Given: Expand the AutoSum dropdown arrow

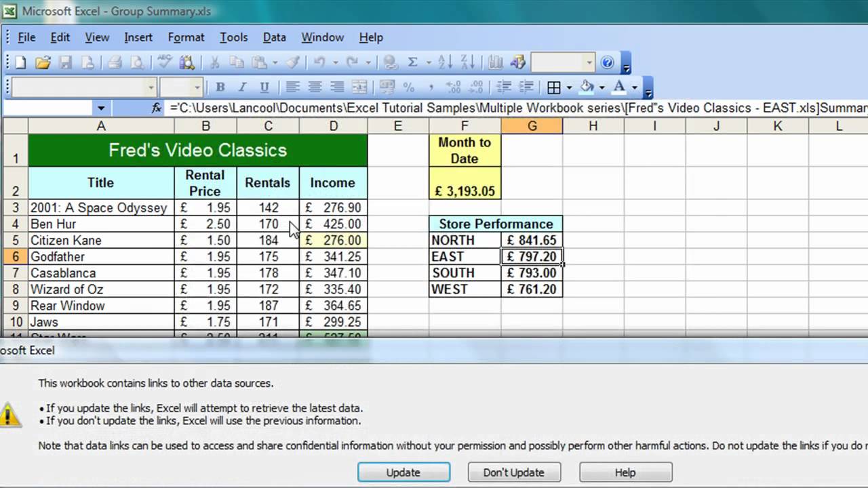Looking at the screenshot, I should pyautogui.click(x=429, y=63).
